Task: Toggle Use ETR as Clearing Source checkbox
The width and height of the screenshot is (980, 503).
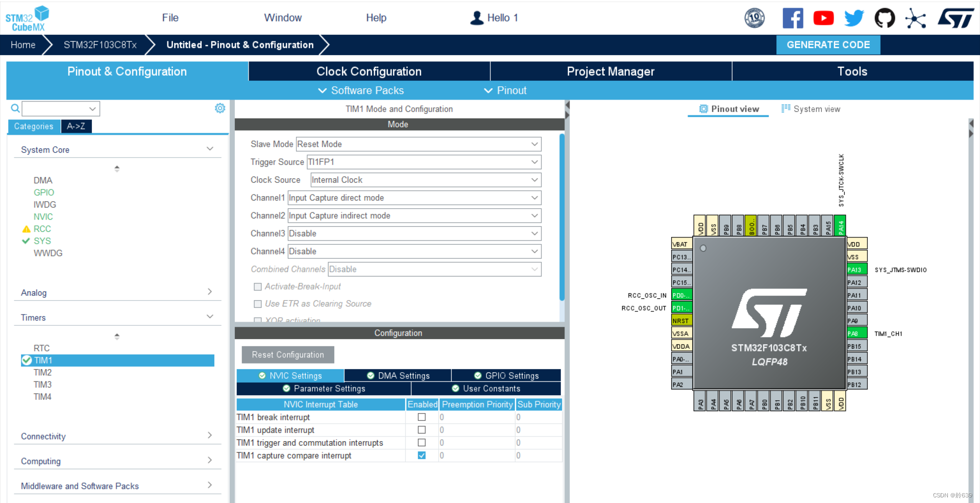Action: 258,304
